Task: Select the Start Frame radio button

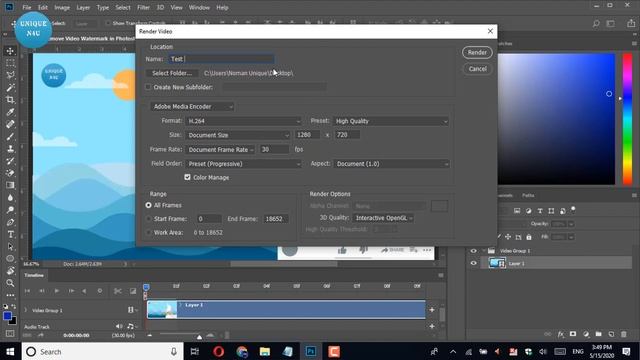Action: coord(149,219)
